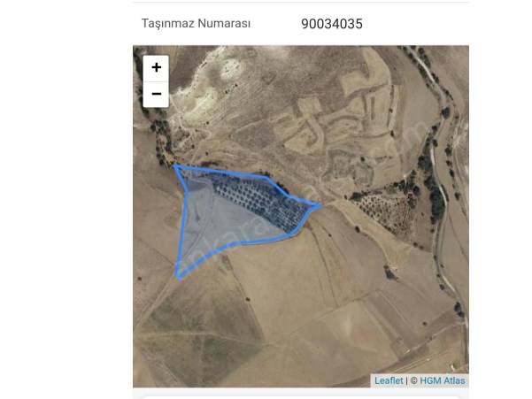Click the pointed eastern tip of the parcel outline
532x399 pixels.
pyautogui.click(x=319, y=205)
